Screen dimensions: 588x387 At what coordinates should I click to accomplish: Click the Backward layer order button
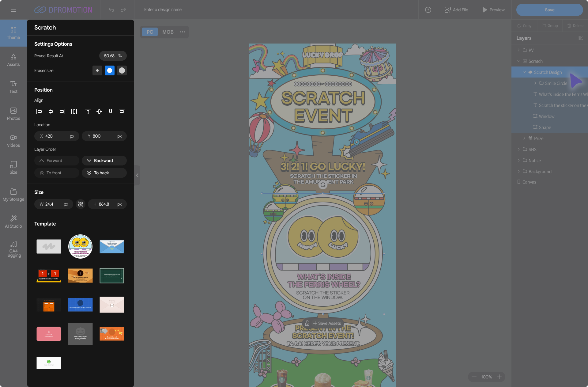pyautogui.click(x=104, y=161)
